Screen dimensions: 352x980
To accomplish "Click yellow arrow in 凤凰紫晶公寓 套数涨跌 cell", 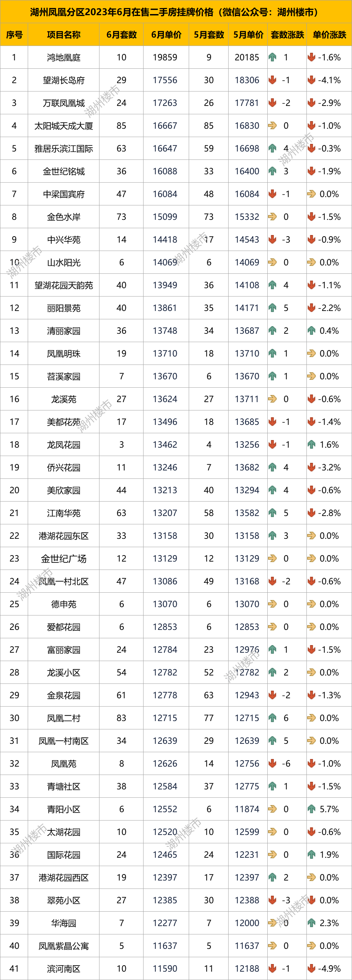I will (x=272, y=946).
